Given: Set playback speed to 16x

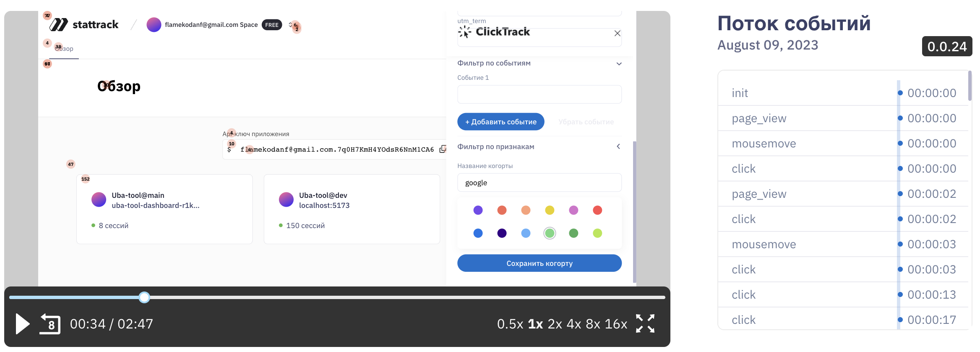Looking at the screenshot, I should [615, 324].
